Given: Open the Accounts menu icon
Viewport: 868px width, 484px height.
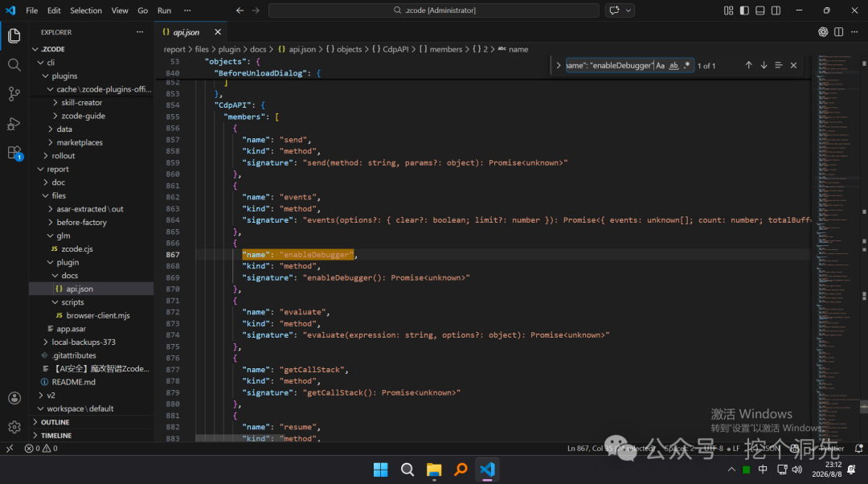Looking at the screenshot, I should tap(14, 398).
